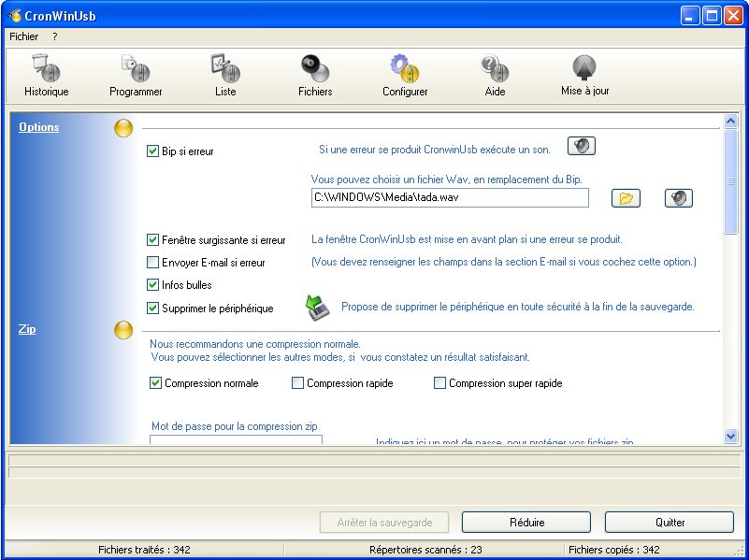The image size is (749, 560).
Task: Open the ? help menu
Action: tap(55, 36)
